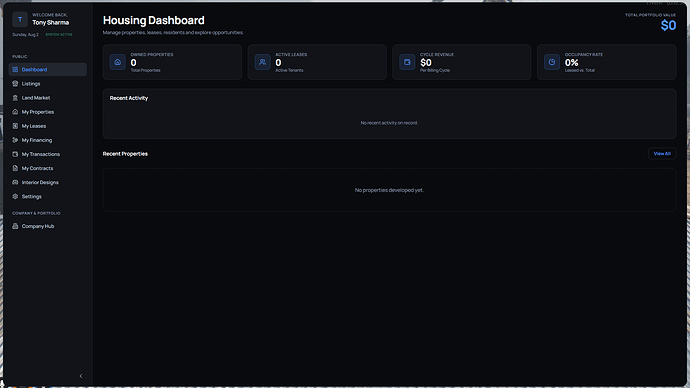
Task: Click the Settings gear icon
Action: pos(15,196)
